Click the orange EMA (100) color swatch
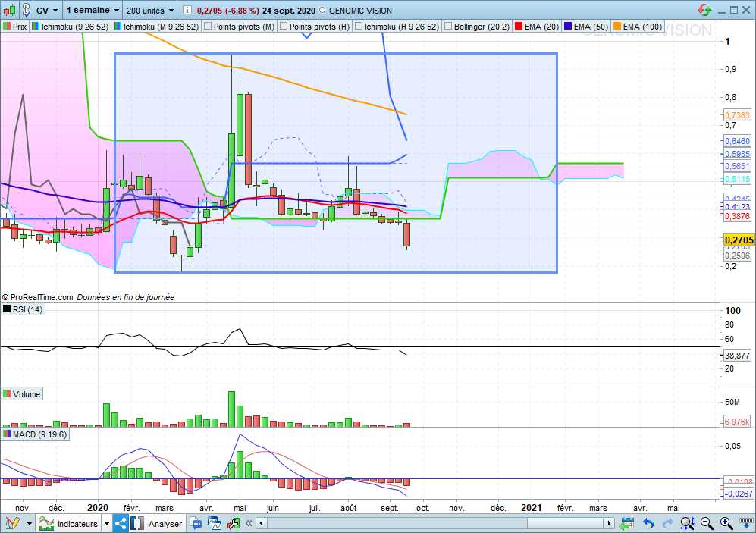Image resolution: width=756 pixels, height=533 pixels. (x=616, y=26)
